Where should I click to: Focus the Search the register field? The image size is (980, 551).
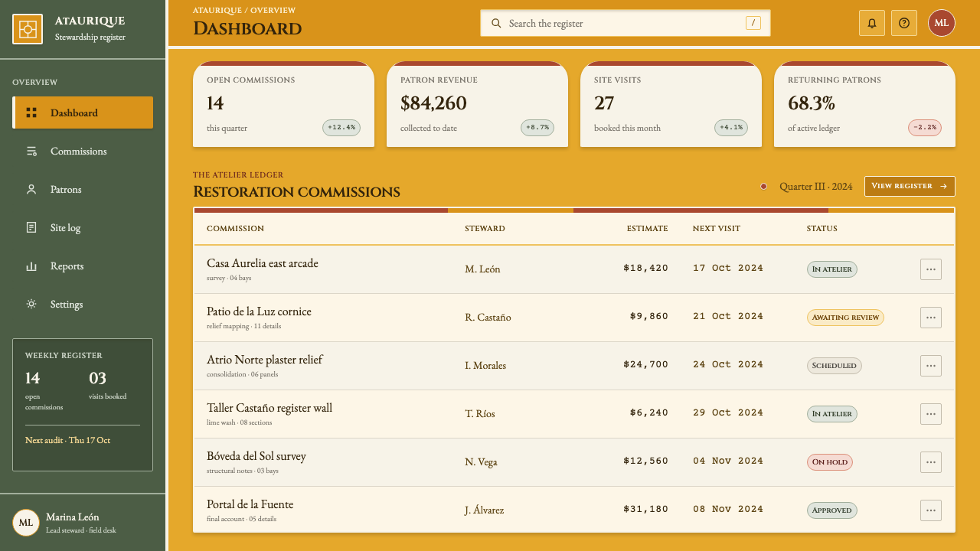(x=626, y=23)
